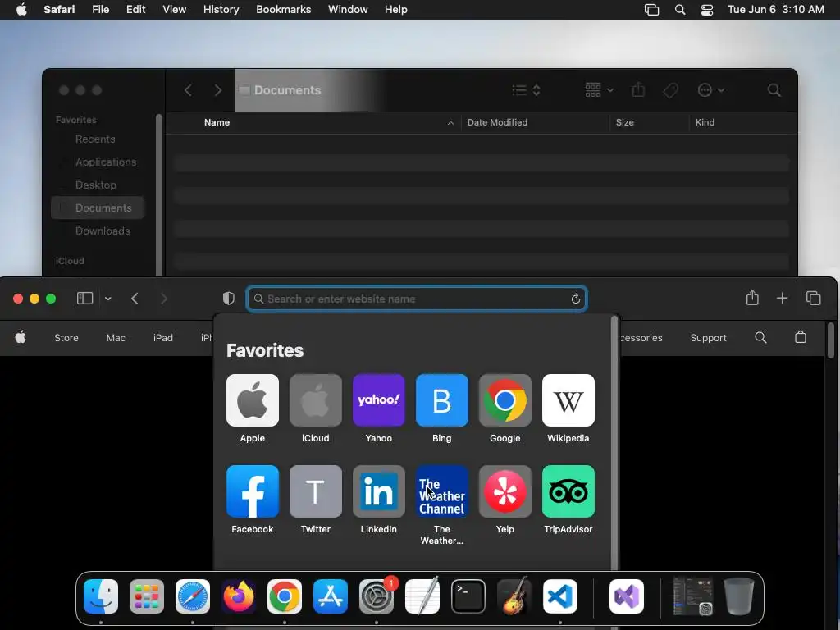Select Downloads in Finder sidebar
Viewport: 840px width, 630px height.
point(103,231)
